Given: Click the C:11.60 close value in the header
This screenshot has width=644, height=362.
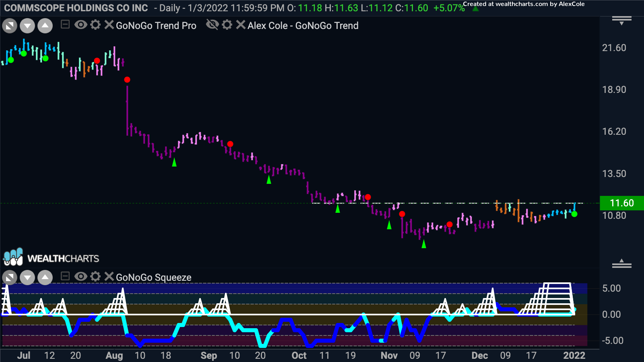Looking at the screenshot, I should (x=412, y=8).
